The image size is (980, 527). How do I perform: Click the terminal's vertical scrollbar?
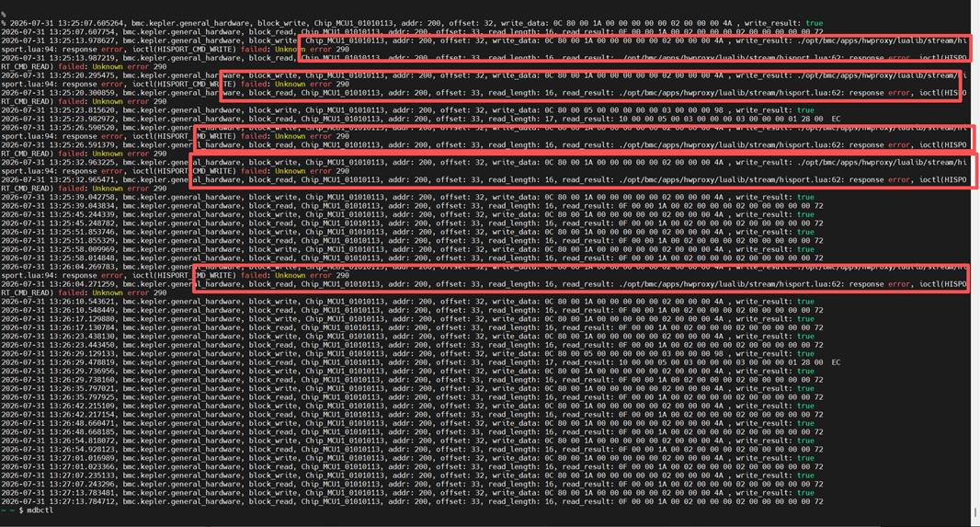pyautogui.click(x=975, y=262)
